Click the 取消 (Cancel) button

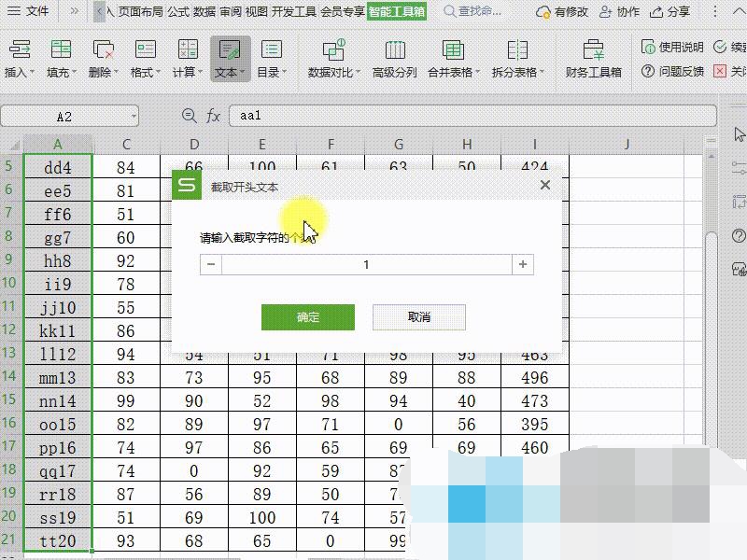click(x=418, y=317)
